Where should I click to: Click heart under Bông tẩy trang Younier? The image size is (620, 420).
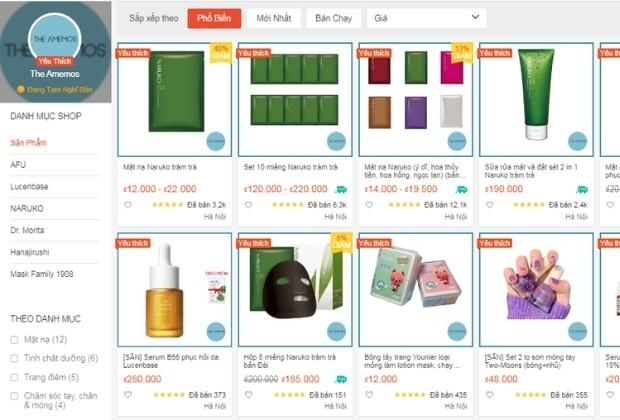pyautogui.click(x=369, y=395)
